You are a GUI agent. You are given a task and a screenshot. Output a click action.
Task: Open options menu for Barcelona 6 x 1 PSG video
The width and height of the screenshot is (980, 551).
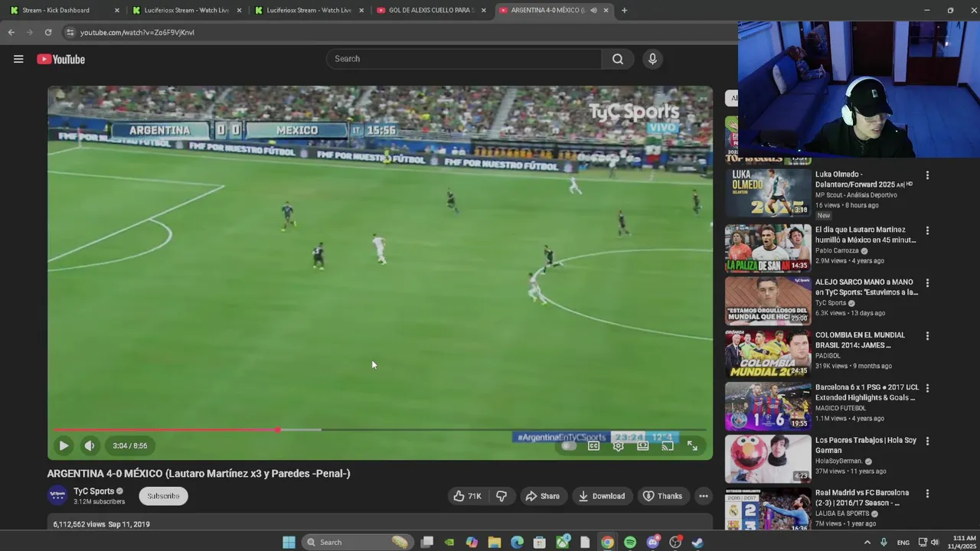pos(927,388)
